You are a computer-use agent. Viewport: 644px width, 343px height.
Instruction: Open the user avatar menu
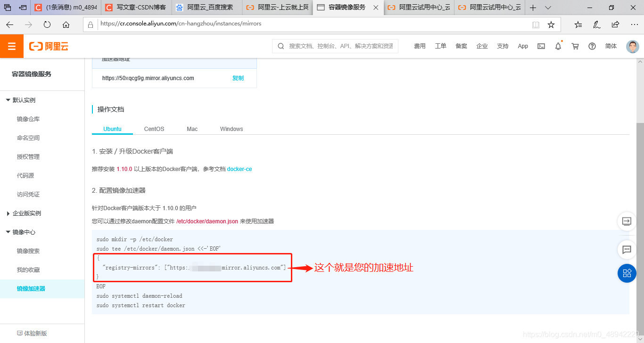pyautogui.click(x=633, y=46)
